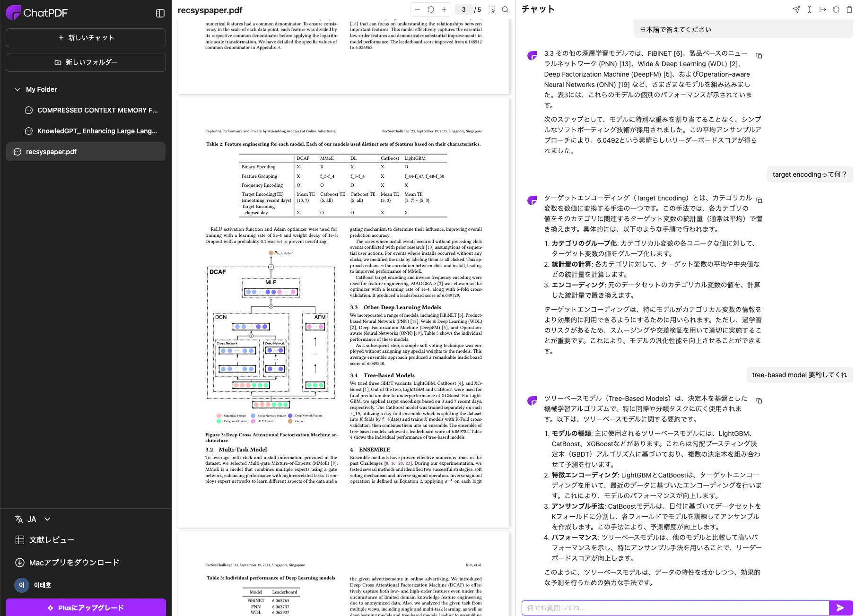Click section heading 4 ENSEMBLE
This screenshot has width=856, height=616.
tap(370, 450)
